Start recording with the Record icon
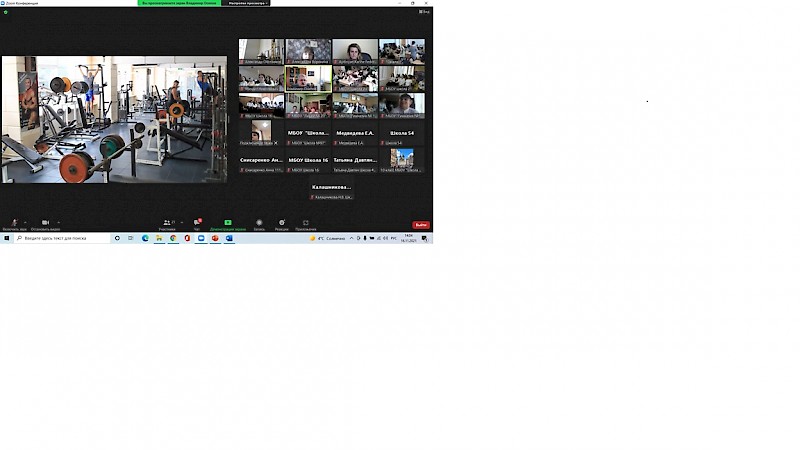Image resolution: width=800 pixels, height=450 pixels. pyautogui.click(x=259, y=223)
